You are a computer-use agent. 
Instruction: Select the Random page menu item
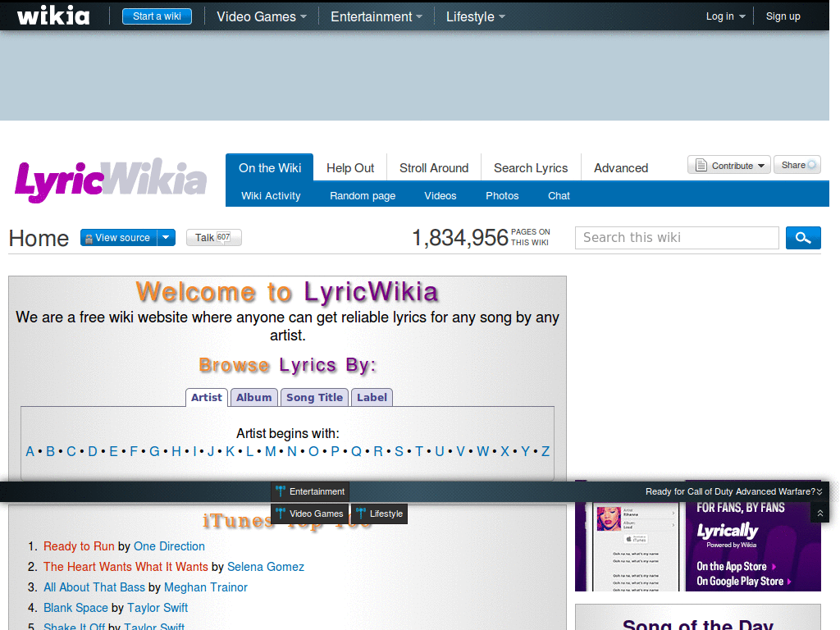(x=363, y=195)
